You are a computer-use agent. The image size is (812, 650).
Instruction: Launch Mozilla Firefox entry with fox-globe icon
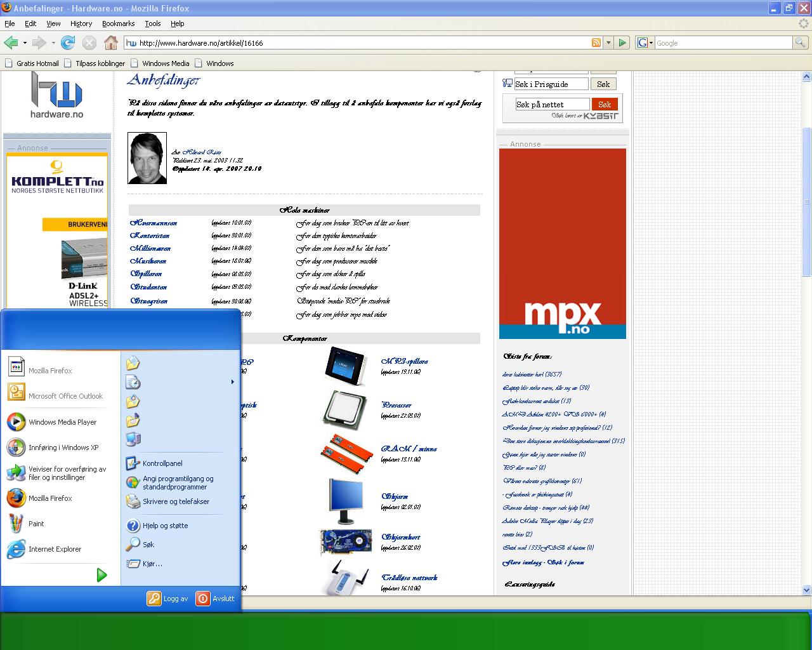coord(60,498)
